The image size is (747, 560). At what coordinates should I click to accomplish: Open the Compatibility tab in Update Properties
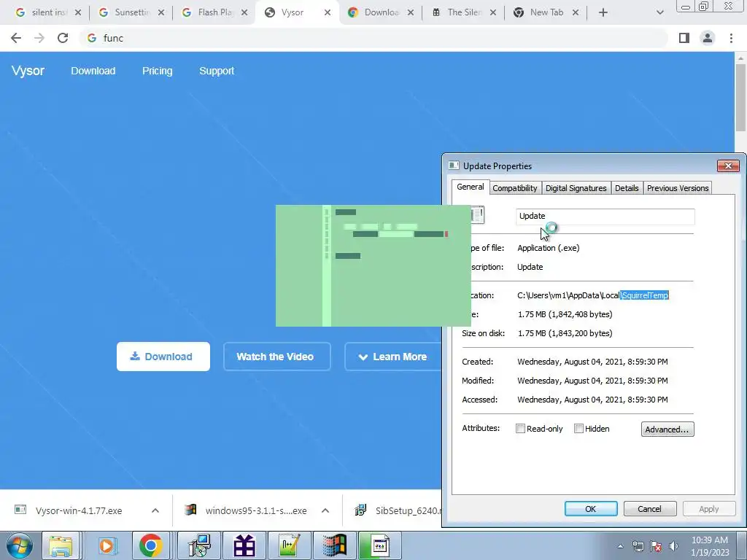click(x=514, y=188)
